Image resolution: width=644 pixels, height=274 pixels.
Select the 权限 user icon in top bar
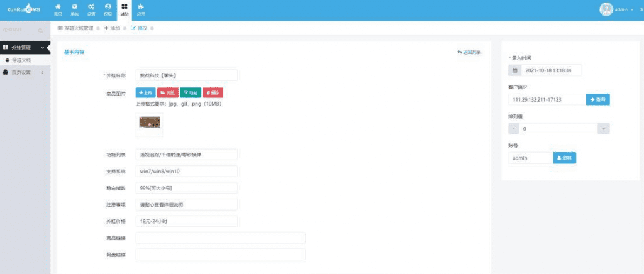pos(108,9)
